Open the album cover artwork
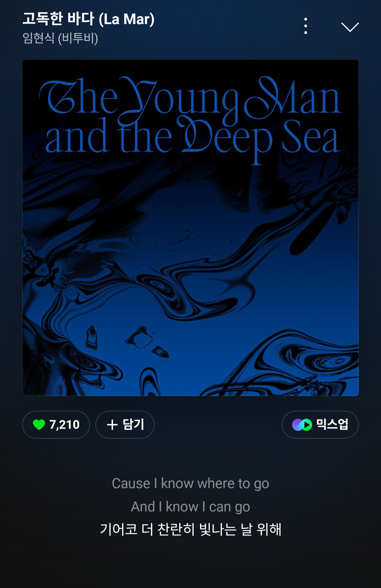 pos(190,228)
